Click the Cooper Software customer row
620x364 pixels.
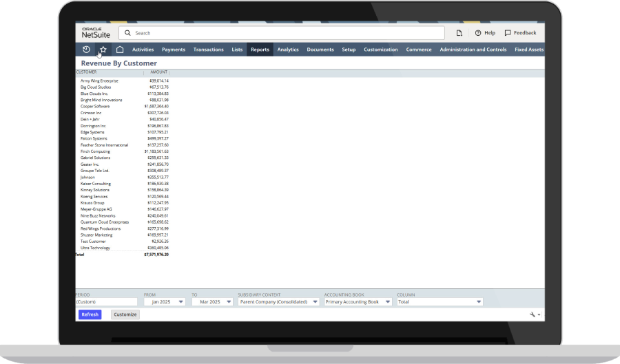click(95, 107)
